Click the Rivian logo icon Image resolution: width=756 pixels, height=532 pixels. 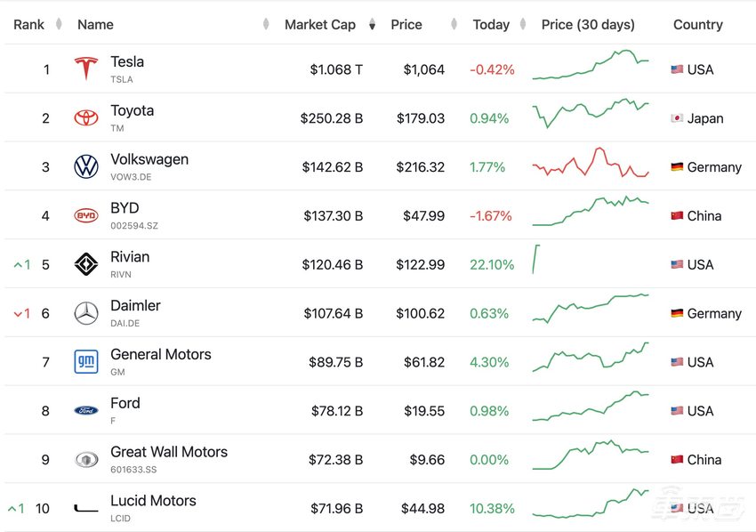coord(86,264)
